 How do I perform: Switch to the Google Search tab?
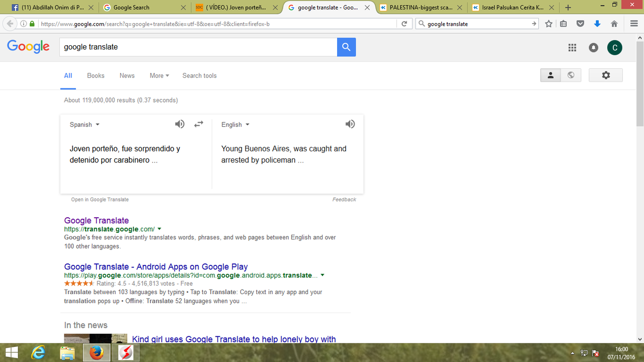tap(145, 8)
